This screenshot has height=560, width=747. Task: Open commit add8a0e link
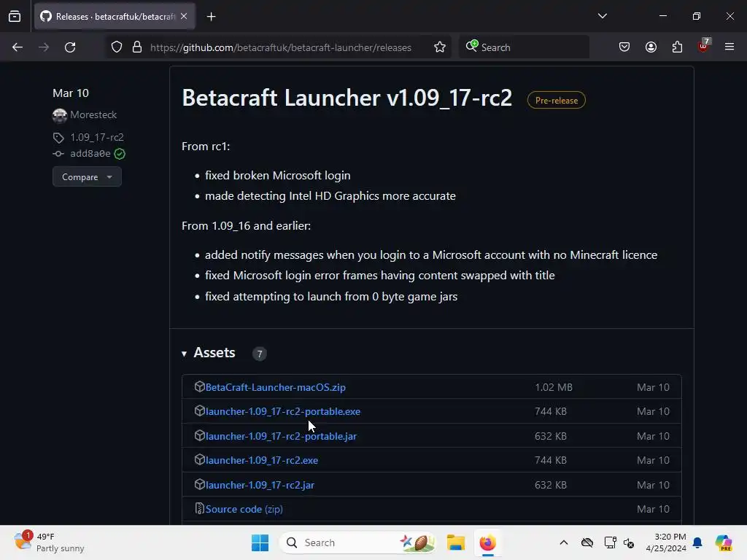(x=90, y=153)
